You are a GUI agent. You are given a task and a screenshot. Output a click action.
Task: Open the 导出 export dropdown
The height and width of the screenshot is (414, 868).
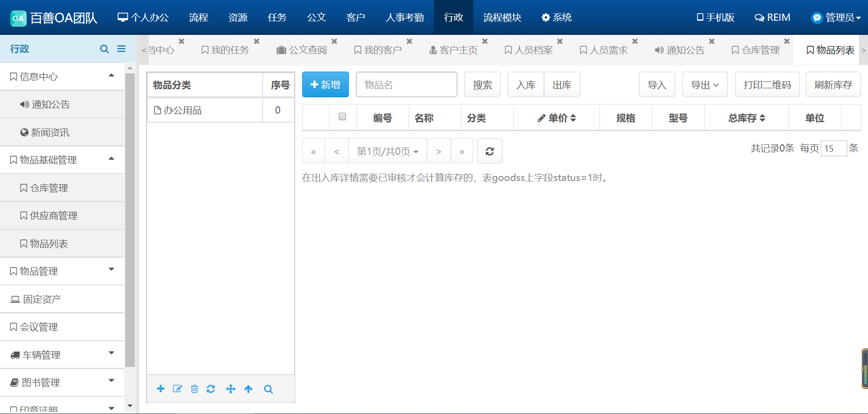point(704,85)
